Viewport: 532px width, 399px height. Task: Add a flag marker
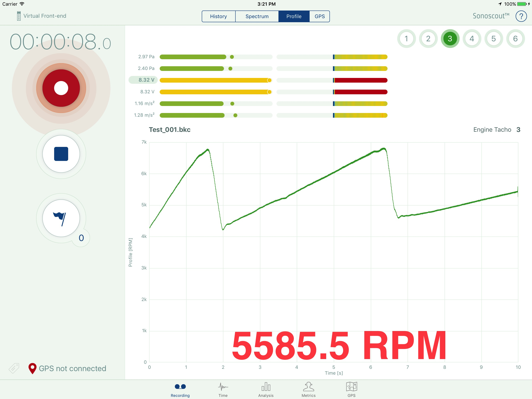coord(61,218)
